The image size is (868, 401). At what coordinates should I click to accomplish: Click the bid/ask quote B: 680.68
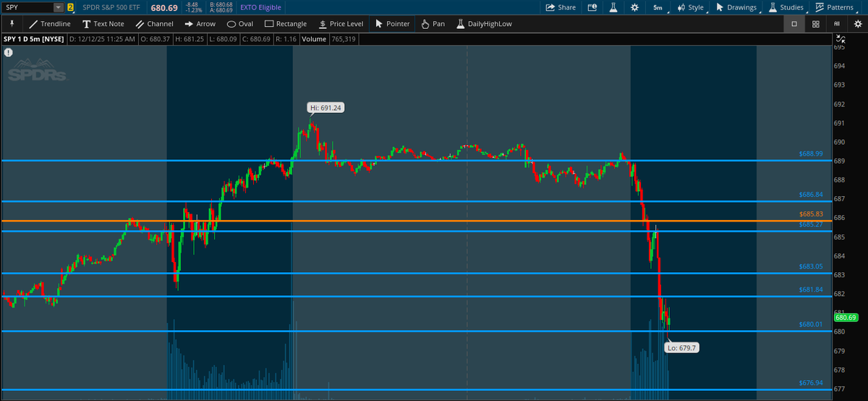[221, 4]
